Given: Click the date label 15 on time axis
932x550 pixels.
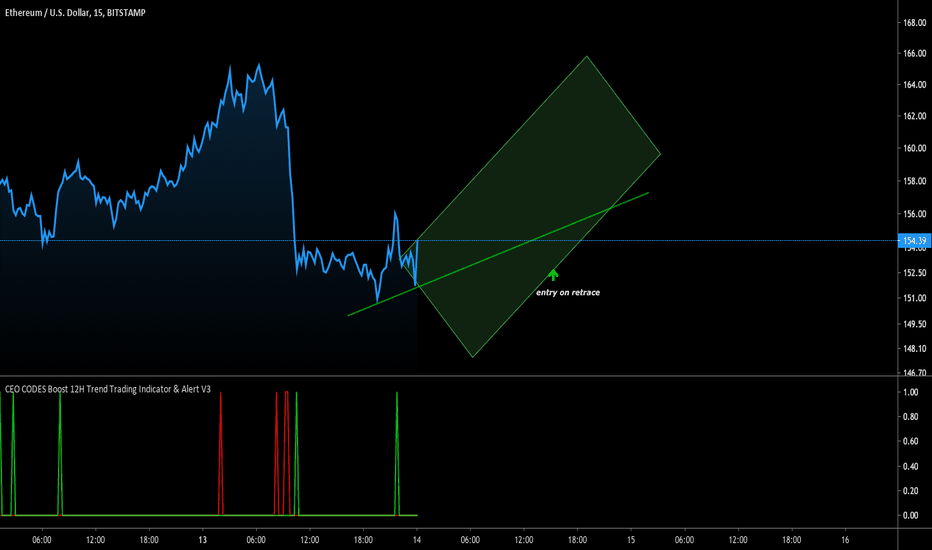Looking at the screenshot, I should (x=631, y=540).
